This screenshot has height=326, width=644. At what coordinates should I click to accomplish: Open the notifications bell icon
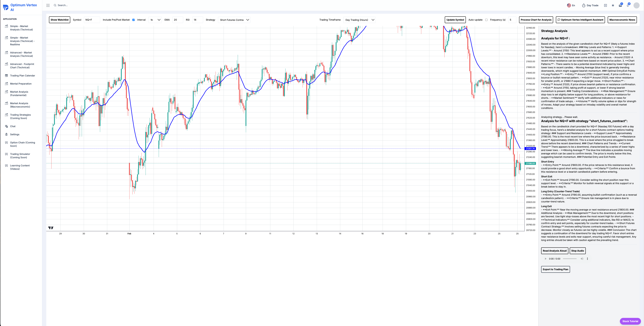click(x=628, y=6)
